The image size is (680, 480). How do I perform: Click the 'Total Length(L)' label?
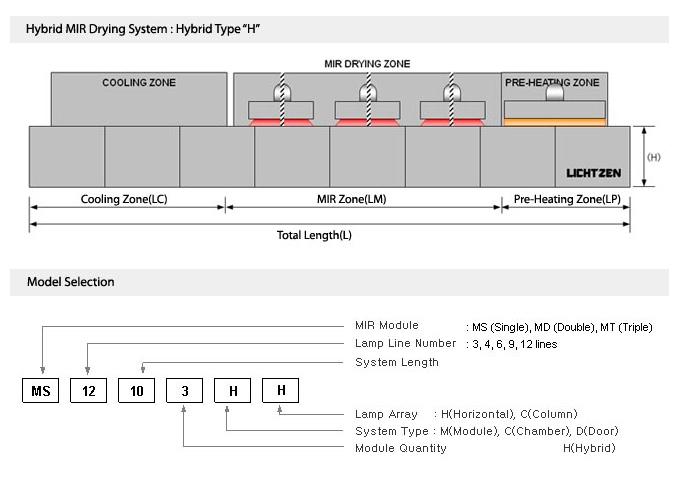(x=314, y=235)
